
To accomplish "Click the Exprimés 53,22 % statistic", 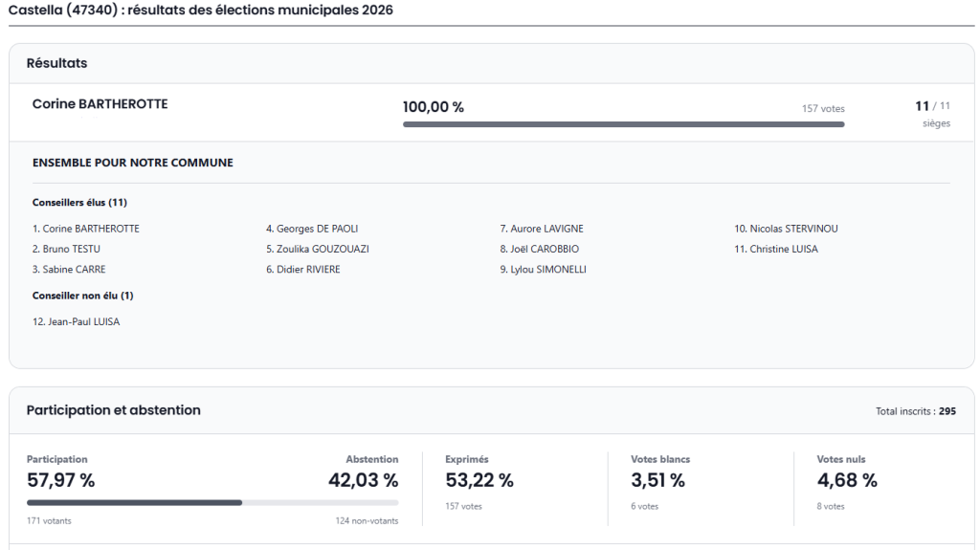I will coord(479,480).
